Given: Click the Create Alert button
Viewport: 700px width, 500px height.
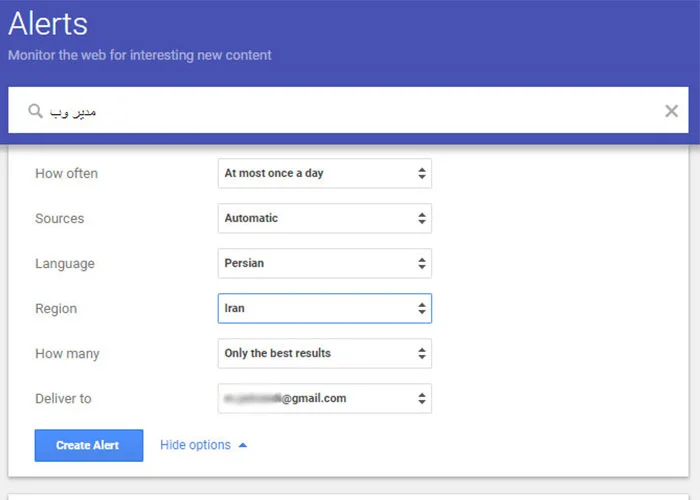Looking at the screenshot, I should point(89,446).
